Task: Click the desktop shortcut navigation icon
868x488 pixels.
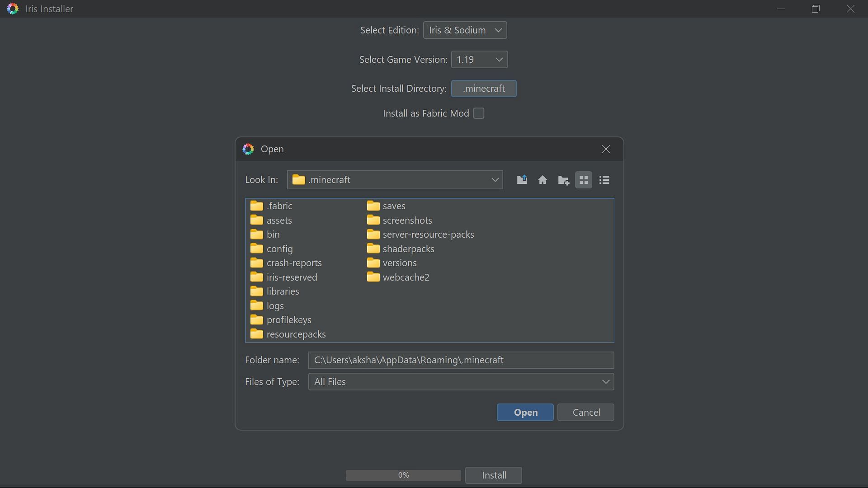Action: coord(542,179)
